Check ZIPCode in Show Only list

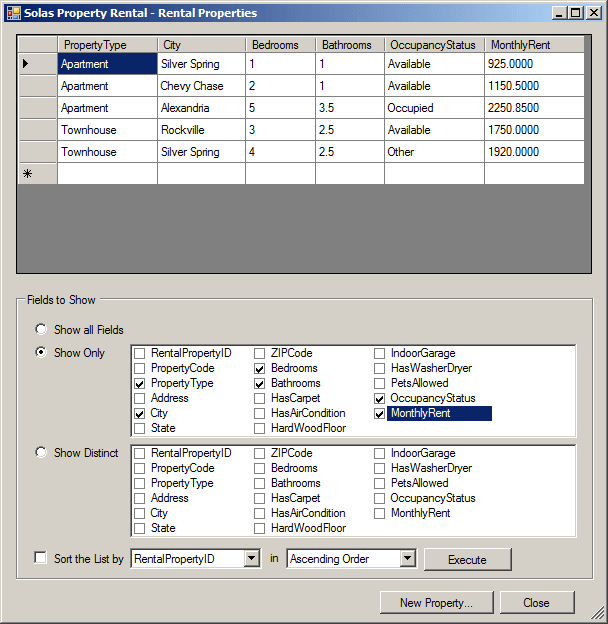[259, 353]
